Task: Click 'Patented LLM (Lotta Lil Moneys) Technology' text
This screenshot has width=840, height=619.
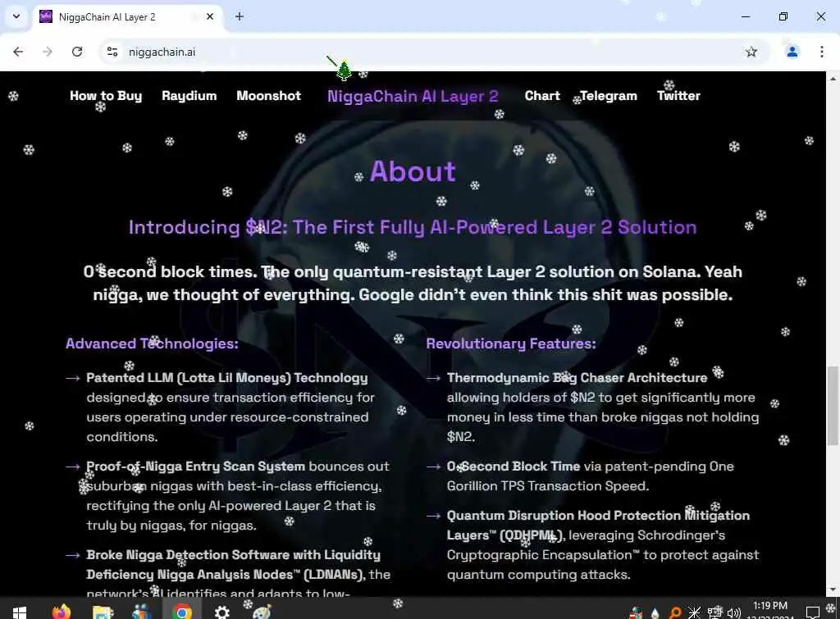Action: [227, 378]
